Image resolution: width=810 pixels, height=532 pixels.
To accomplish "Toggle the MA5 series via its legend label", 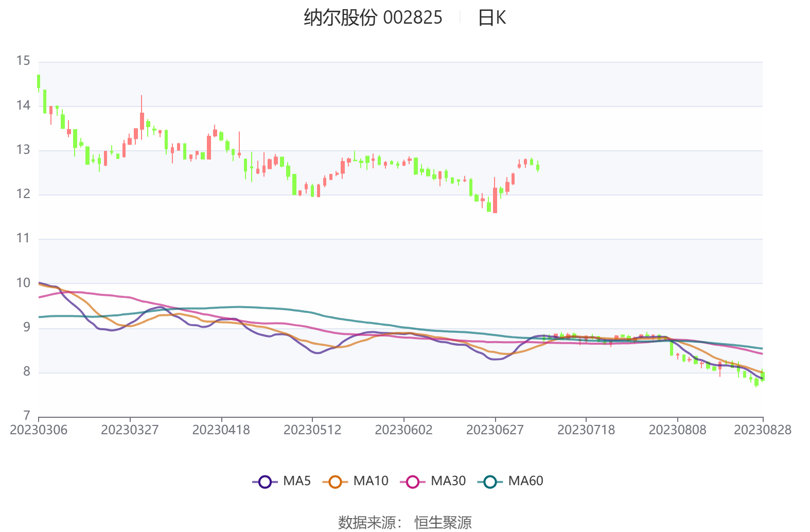I will pos(297,481).
